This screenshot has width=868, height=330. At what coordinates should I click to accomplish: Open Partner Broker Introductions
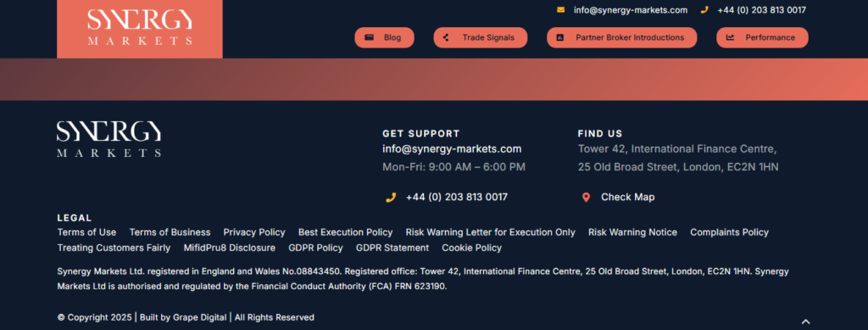tap(621, 37)
